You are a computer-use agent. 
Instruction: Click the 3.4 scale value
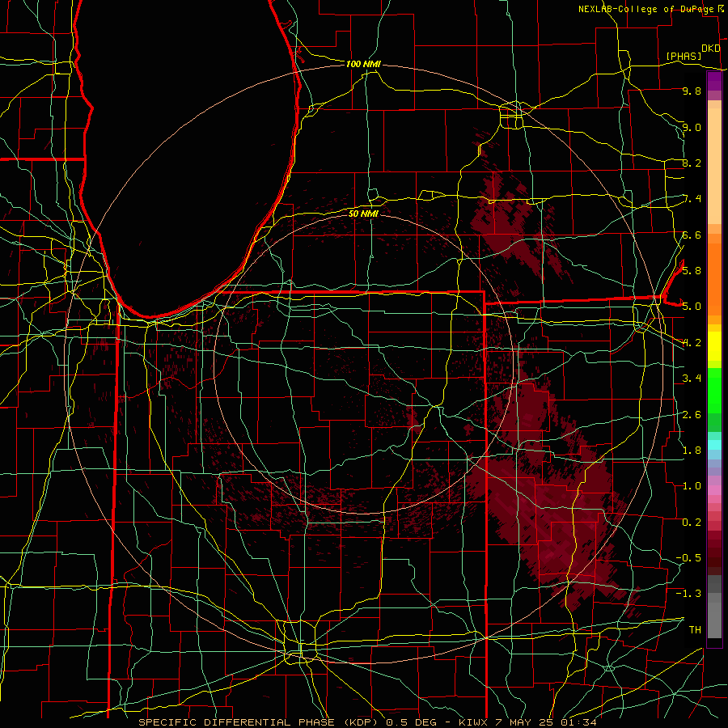coord(692,379)
